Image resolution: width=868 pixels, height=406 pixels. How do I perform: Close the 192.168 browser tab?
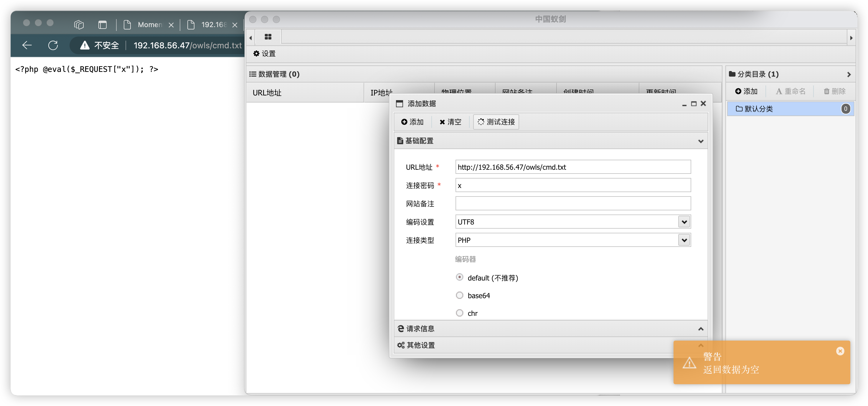click(x=235, y=25)
